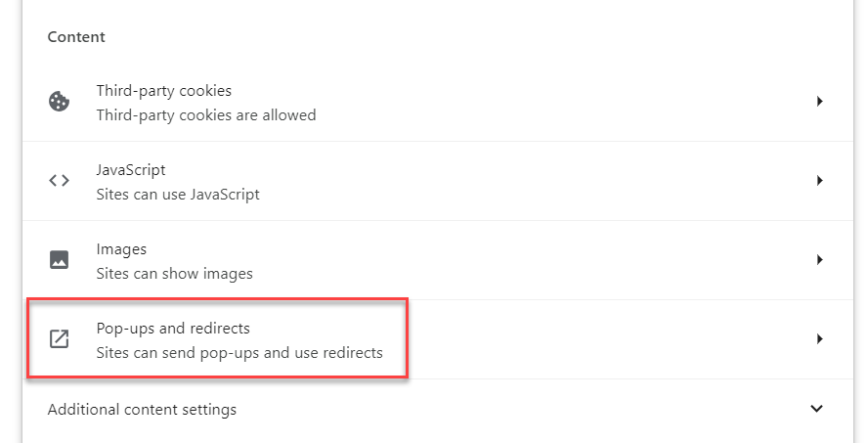Screen dimensions: 868x443
Task: Select the Third-party cookies title
Action: (163, 91)
